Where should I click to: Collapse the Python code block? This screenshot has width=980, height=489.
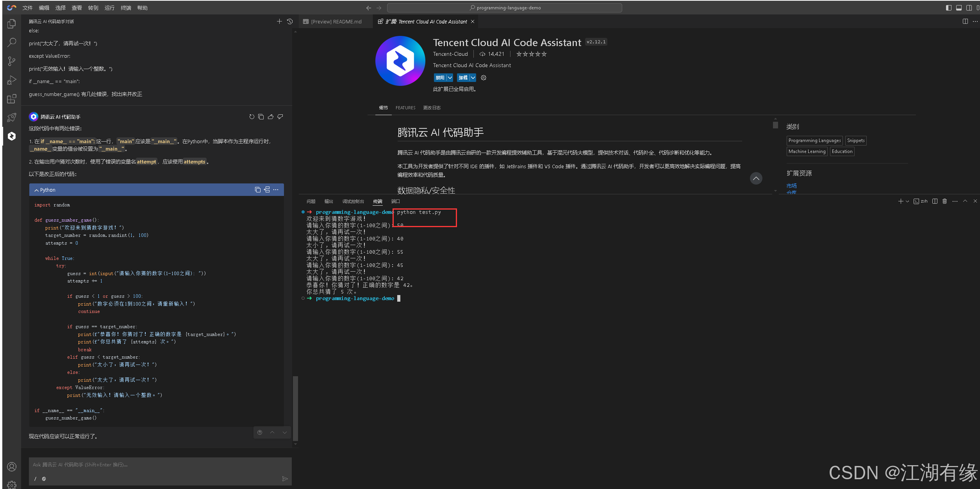(x=36, y=190)
